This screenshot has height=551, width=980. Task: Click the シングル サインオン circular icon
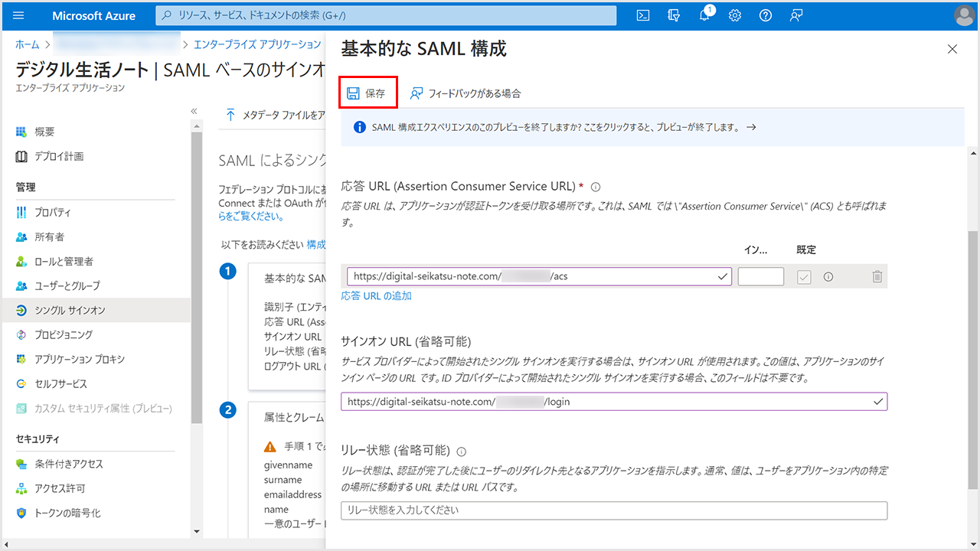pos(21,310)
